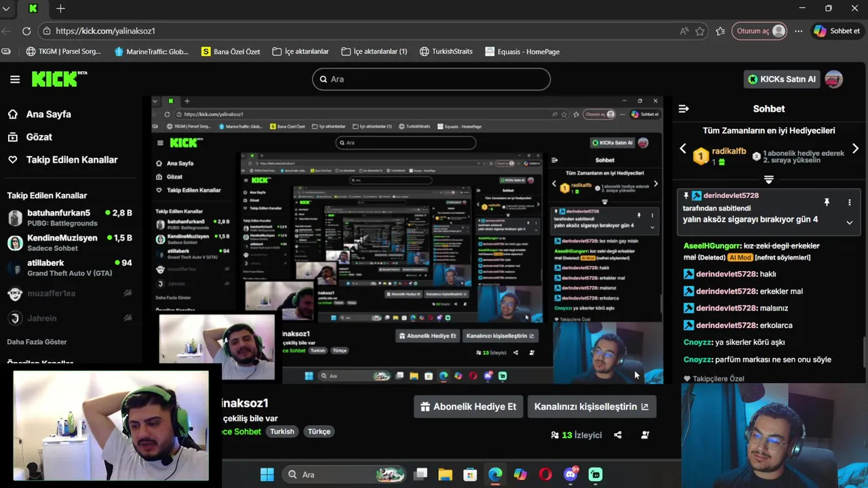This screenshot has height=488, width=868.
Task: Click the 13 İzleyici viewer count
Action: point(577,435)
